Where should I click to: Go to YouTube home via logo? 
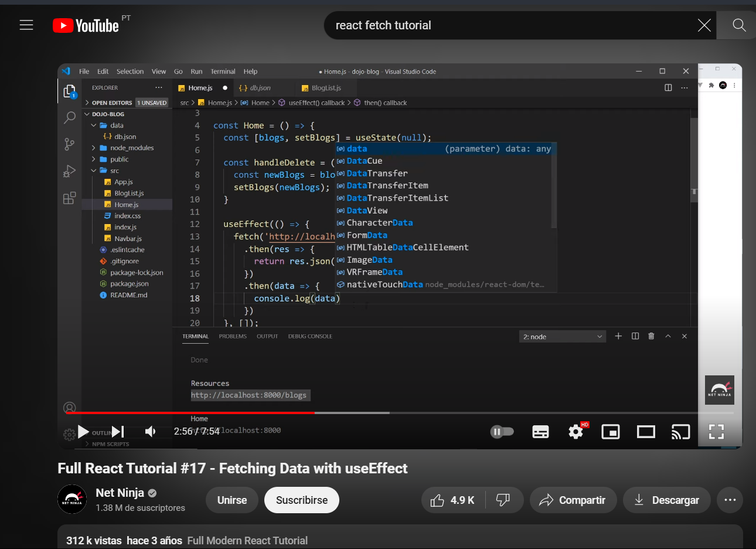(86, 25)
